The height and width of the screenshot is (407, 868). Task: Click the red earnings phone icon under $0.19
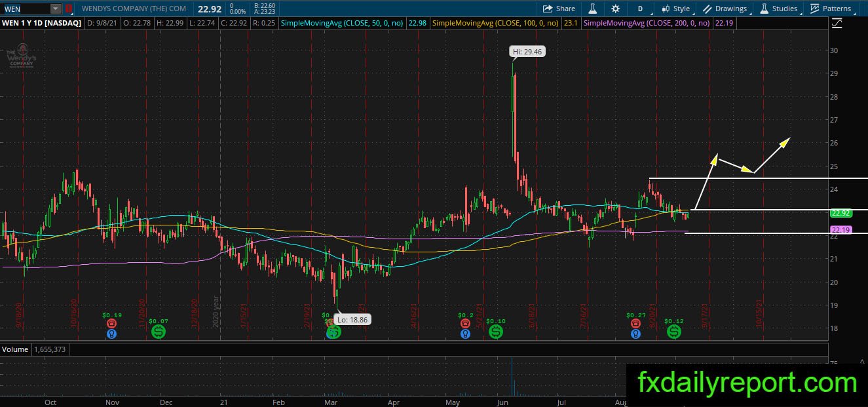(112, 324)
